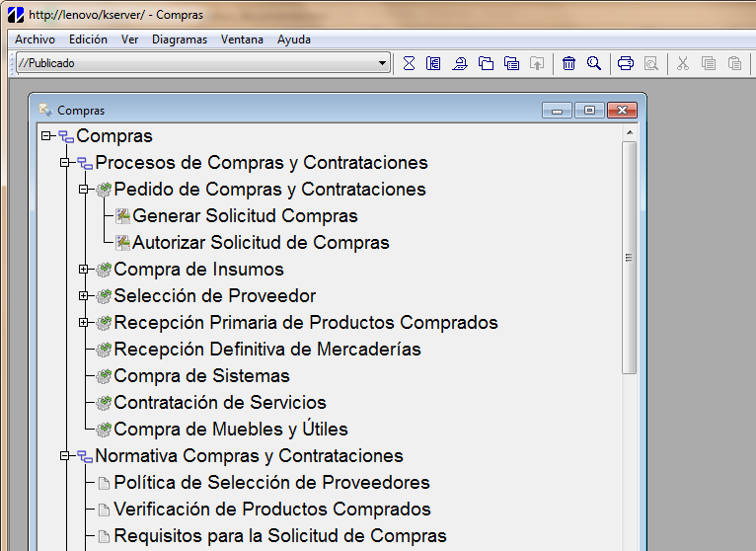The image size is (756, 551).
Task: Expand the Compra de Insumos node
Action: 84,270
